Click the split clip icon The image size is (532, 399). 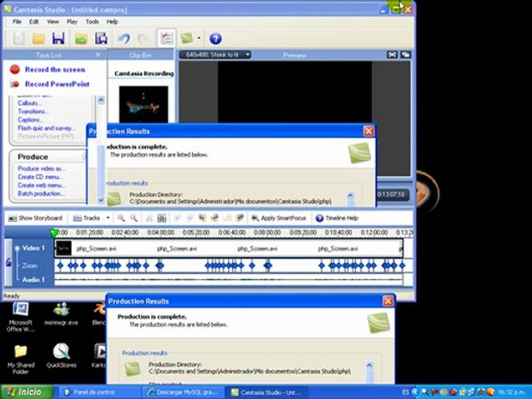coord(162,218)
